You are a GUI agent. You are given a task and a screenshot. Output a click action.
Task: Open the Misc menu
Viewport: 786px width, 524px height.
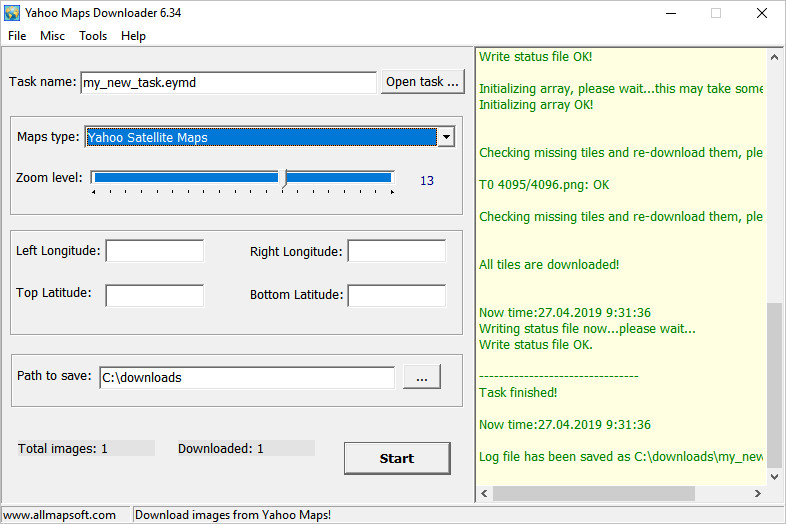(53, 36)
